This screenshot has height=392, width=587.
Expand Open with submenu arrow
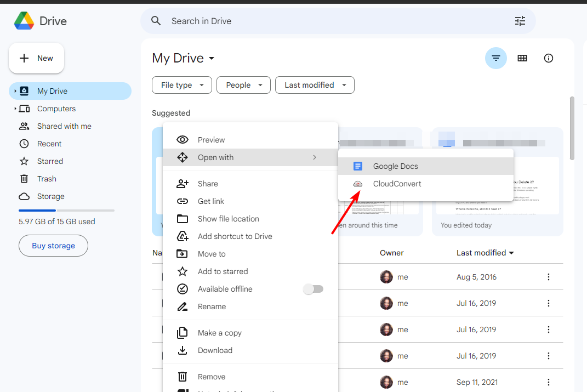(x=315, y=157)
